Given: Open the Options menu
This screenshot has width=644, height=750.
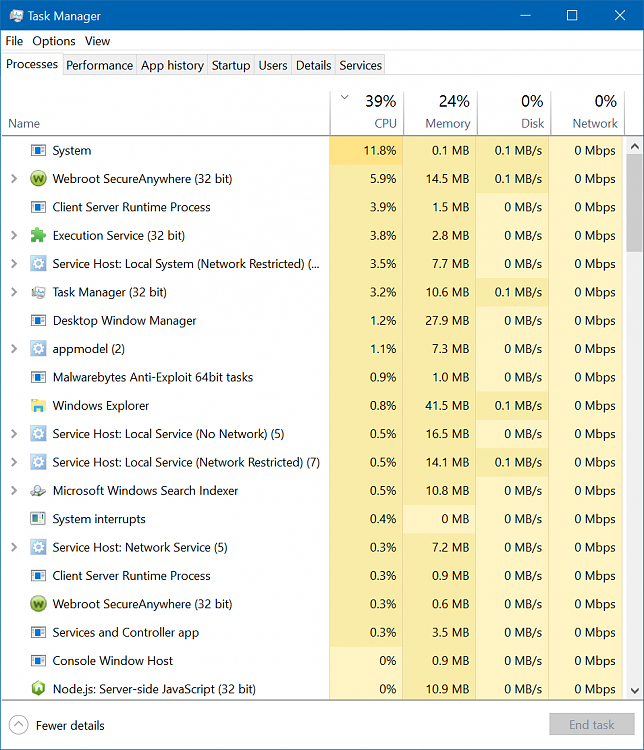Looking at the screenshot, I should [x=54, y=41].
